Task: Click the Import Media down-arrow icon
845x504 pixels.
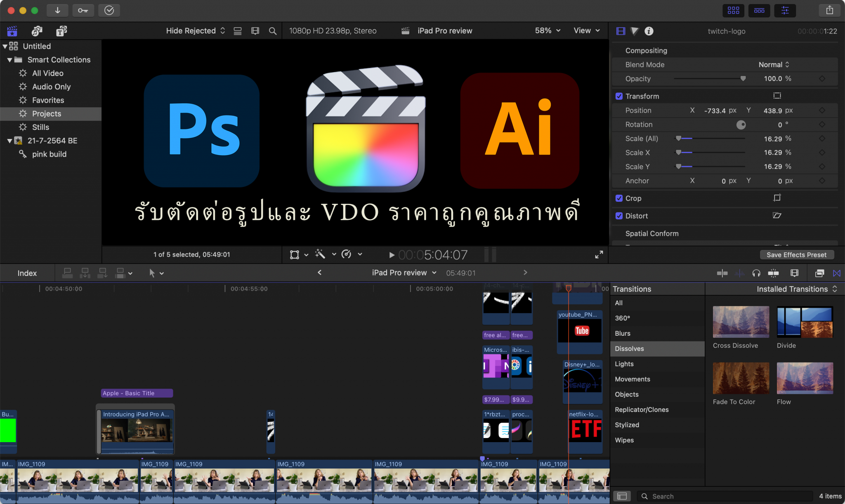Action: (x=57, y=10)
